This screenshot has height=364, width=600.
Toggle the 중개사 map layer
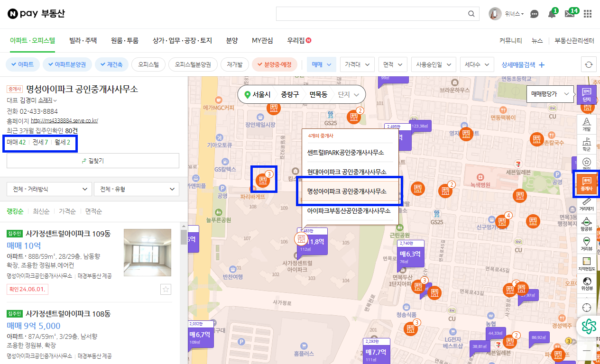[x=587, y=184]
